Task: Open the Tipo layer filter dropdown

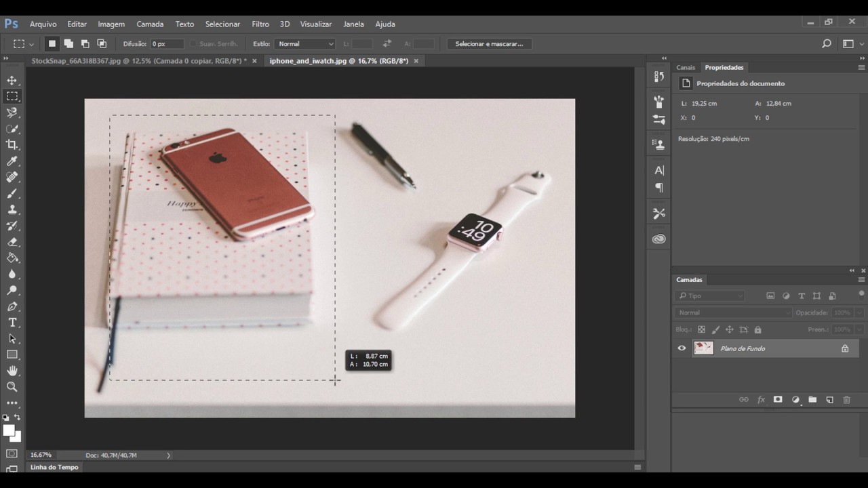Action: pos(710,296)
